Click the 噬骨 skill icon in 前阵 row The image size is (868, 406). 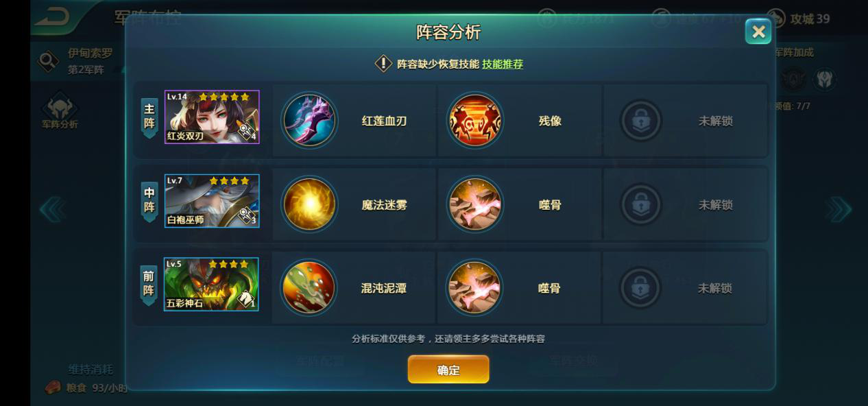[474, 288]
